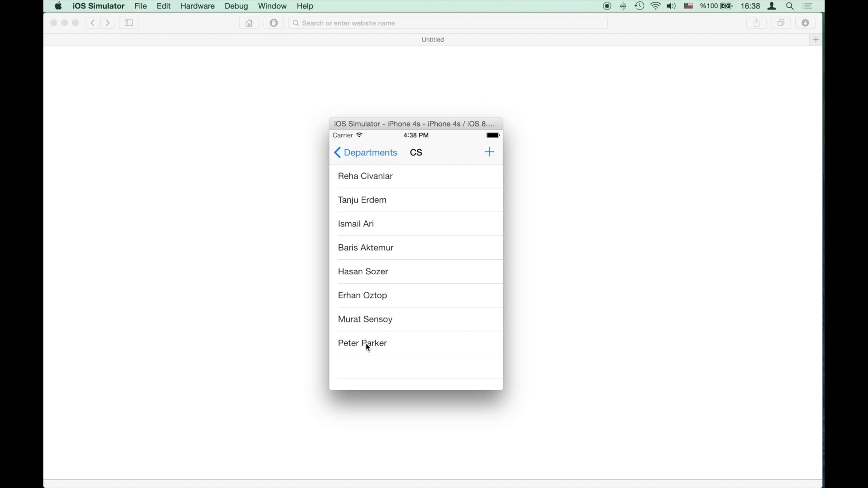Image resolution: width=868 pixels, height=488 pixels.
Task: Click the CS navigation title
Action: click(416, 152)
